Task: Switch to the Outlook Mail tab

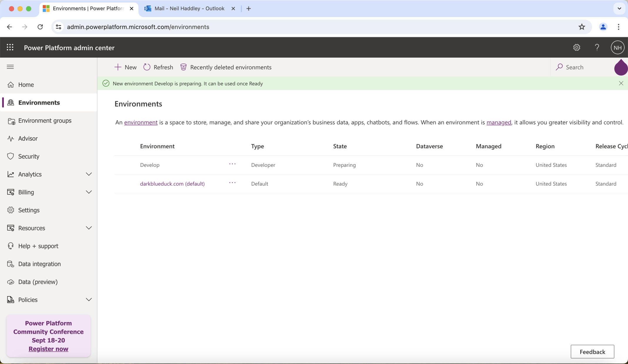Action: [189, 9]
